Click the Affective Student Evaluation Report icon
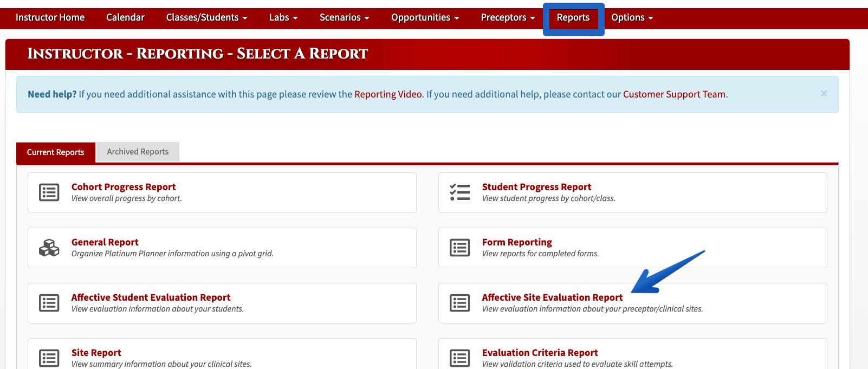 coord(49,303)
